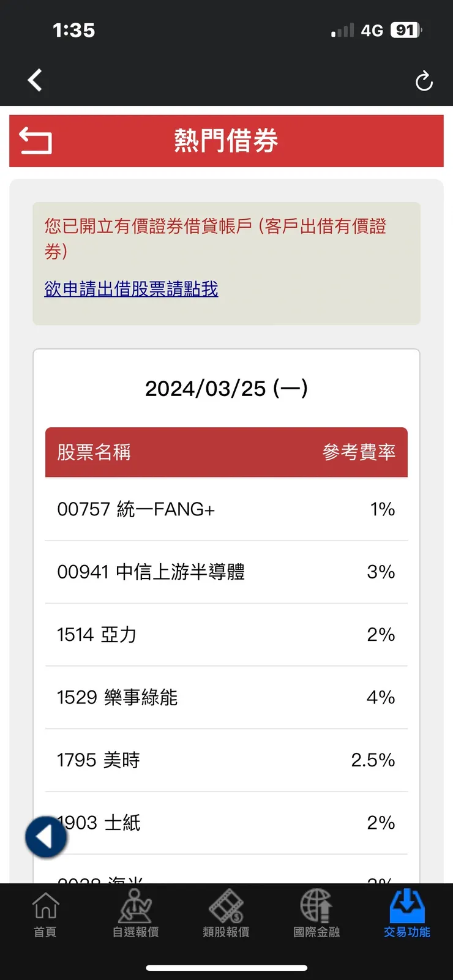The height and width of the screenshot is (980, 453).
Task: Open the 00941 中信上游半導體 row
Action: pos(226,572)
